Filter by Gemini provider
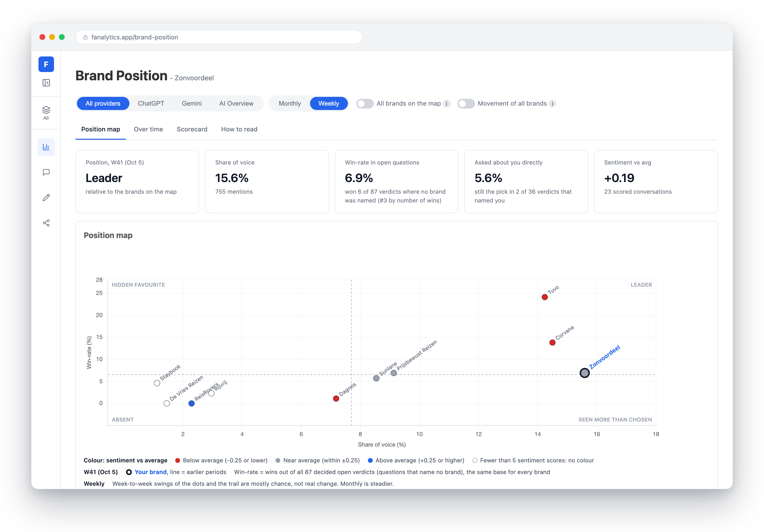764x532 pixels. [x=192, y=103]
